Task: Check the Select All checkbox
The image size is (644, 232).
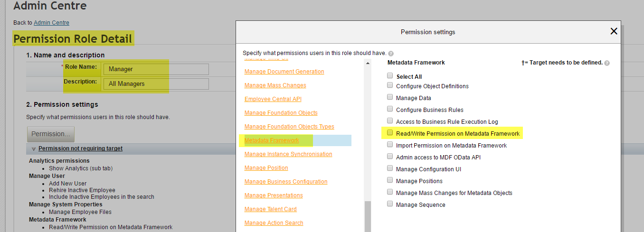Action: pos(390,76)
